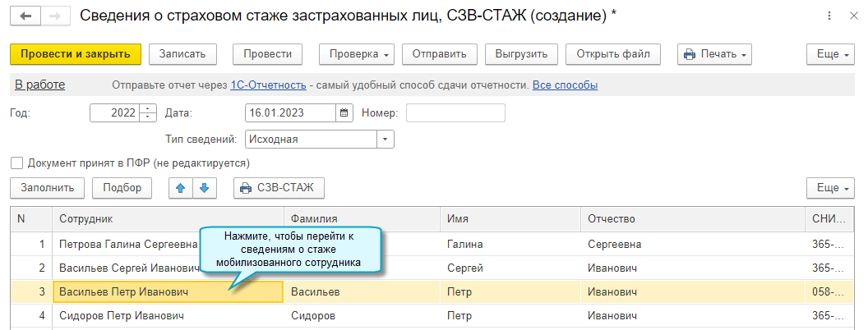Click the back navigation arrow

[x=25, y=16]
